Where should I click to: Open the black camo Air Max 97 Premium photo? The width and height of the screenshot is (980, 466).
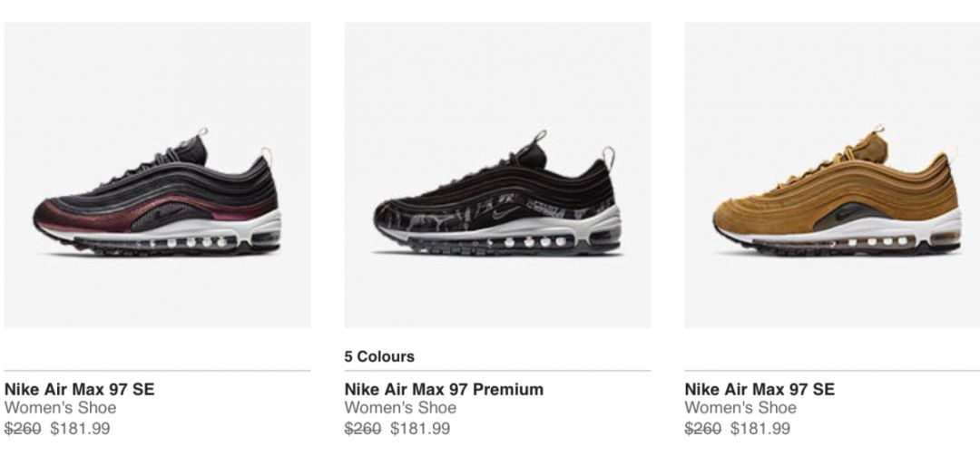pyautogui.click(x=497, y=175)
